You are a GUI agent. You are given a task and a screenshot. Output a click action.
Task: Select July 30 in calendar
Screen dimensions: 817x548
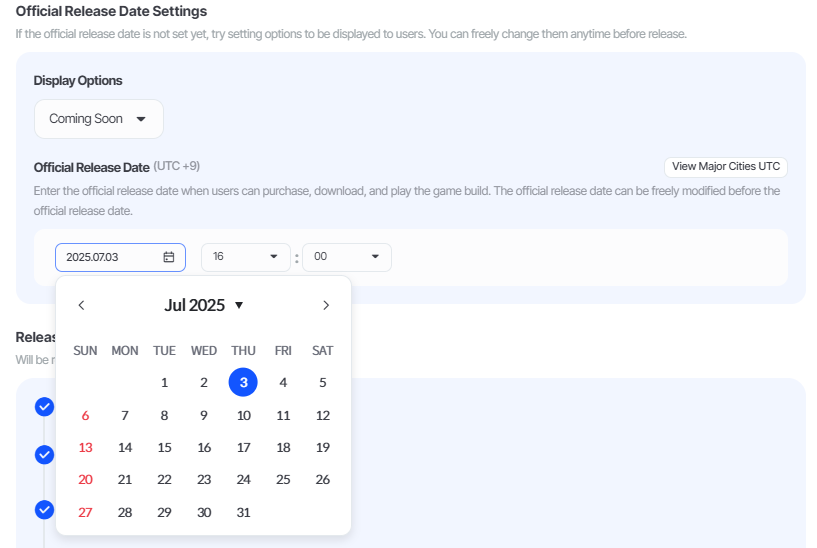[x=204, y=513]
